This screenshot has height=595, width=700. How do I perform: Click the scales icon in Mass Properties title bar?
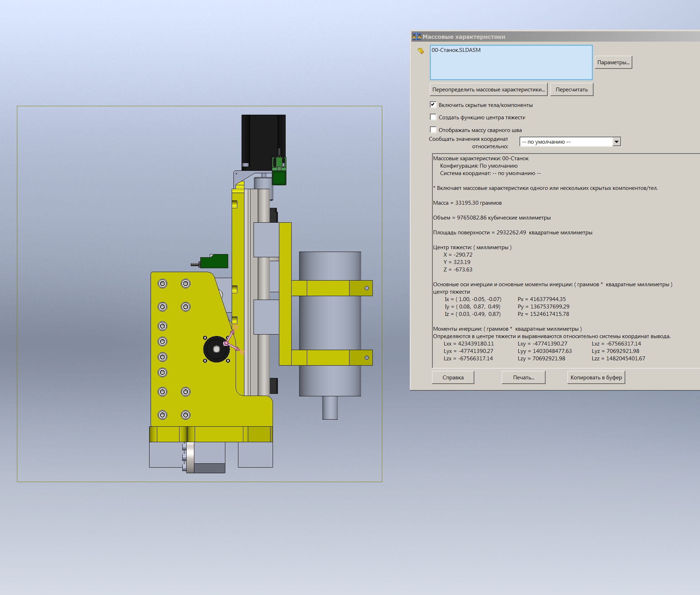417,36
